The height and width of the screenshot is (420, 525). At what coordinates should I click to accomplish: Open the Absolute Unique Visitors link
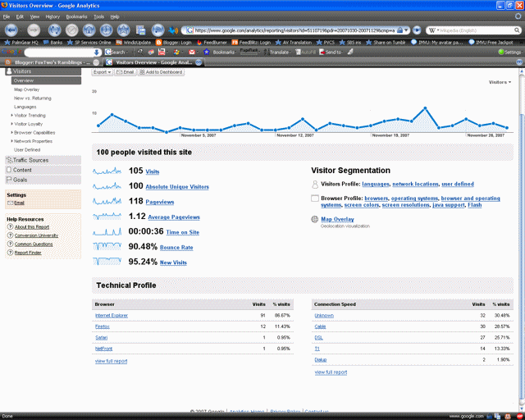[x=177, y=187]
